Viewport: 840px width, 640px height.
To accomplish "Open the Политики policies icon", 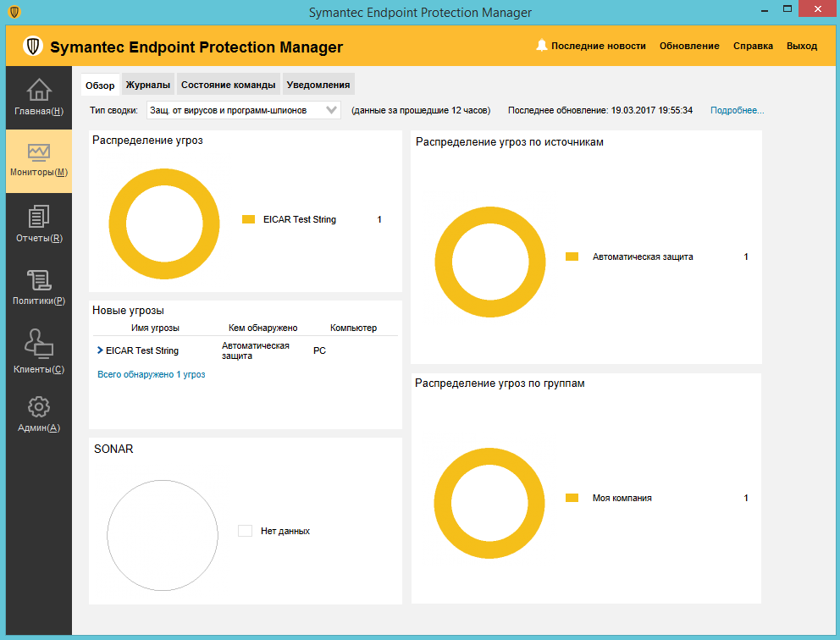I will (39, 280).
